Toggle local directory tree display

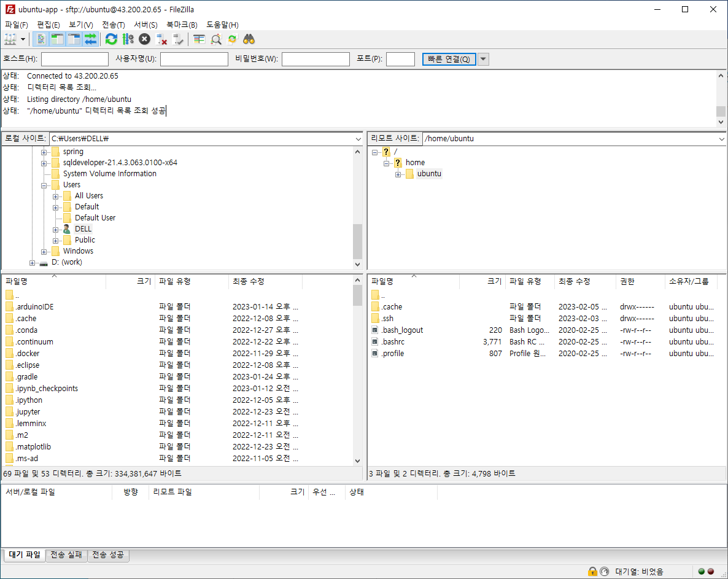tap(57, 39)
